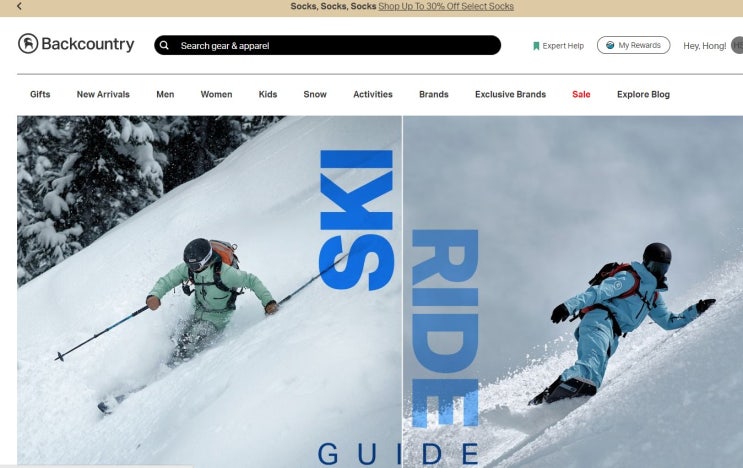Click the Backcountry goat logo icon
The height and width of the screenshot is (468, 743).
coord(28,44)
